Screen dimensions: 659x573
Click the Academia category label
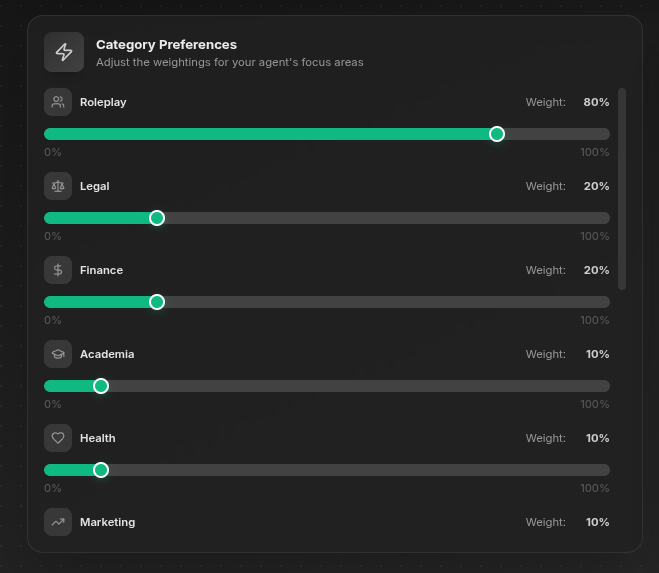[107, 354]
